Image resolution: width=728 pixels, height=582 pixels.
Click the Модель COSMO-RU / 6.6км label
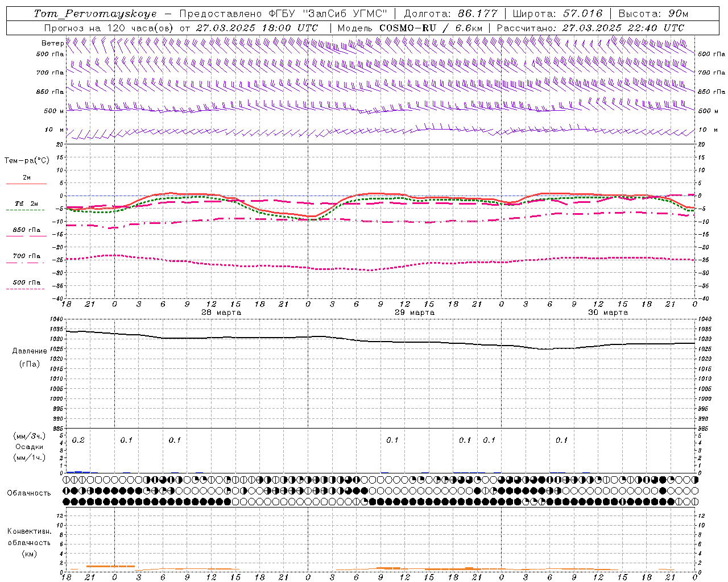coord(409,28)
